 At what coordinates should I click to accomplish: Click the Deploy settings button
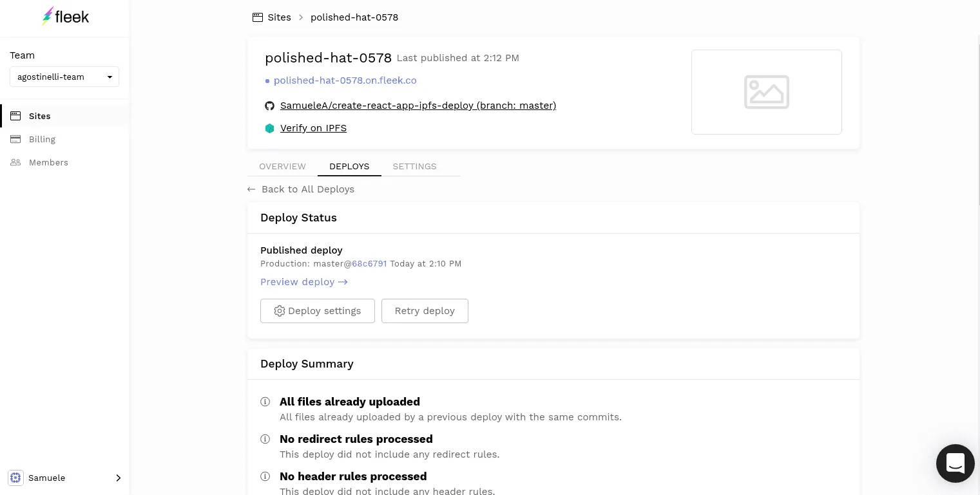tap(318, 311)
